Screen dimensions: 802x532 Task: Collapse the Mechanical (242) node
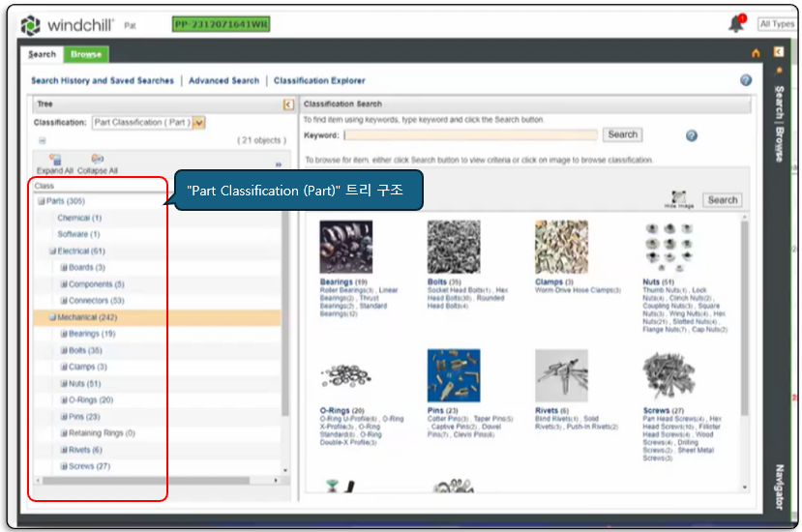pos(52,317)
